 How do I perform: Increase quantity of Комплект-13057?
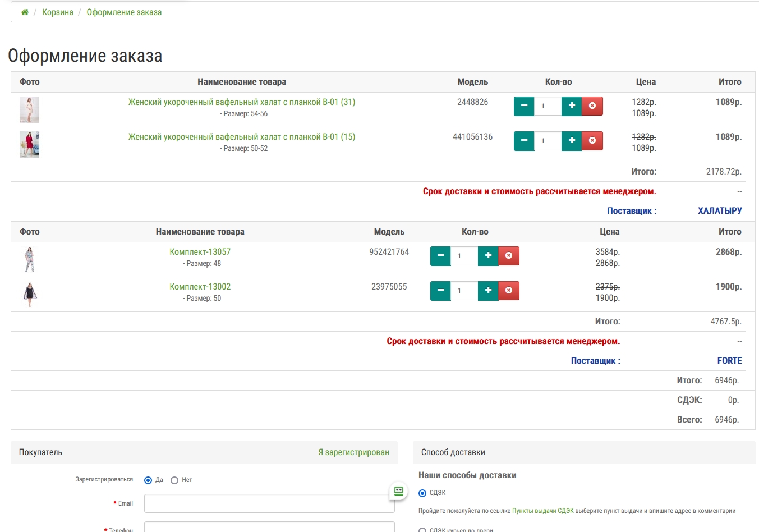tap(488, 256)
